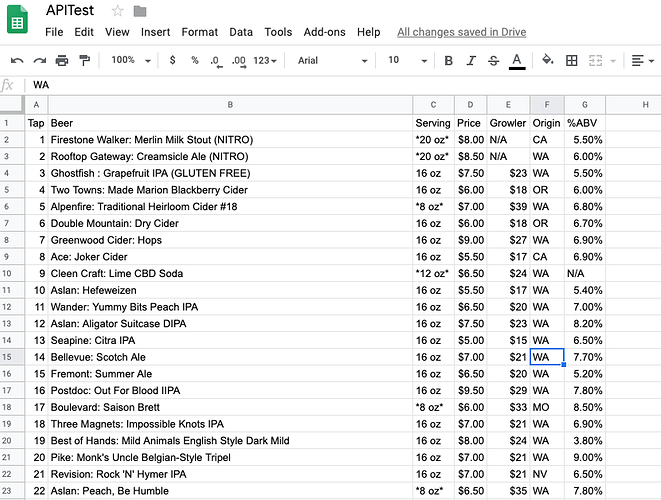
Task: Select column G header
Action: pos(585,105)
